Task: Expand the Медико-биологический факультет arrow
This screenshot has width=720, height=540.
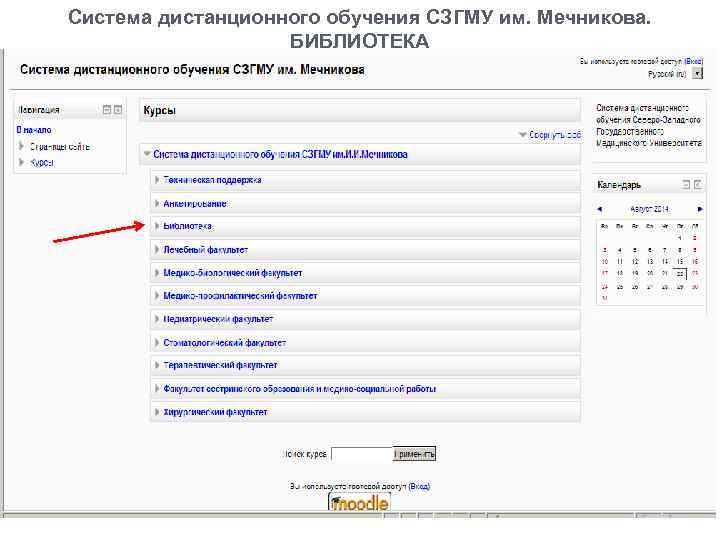Action: click(157, 273)
